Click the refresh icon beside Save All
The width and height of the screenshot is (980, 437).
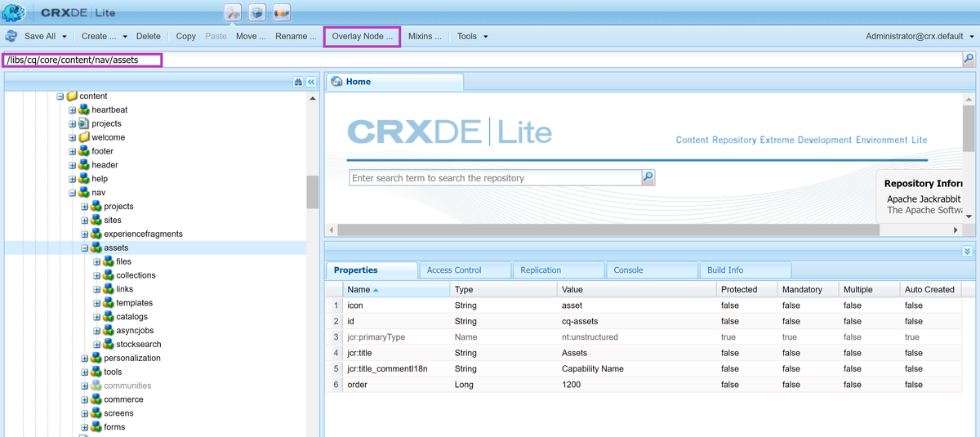11,36
